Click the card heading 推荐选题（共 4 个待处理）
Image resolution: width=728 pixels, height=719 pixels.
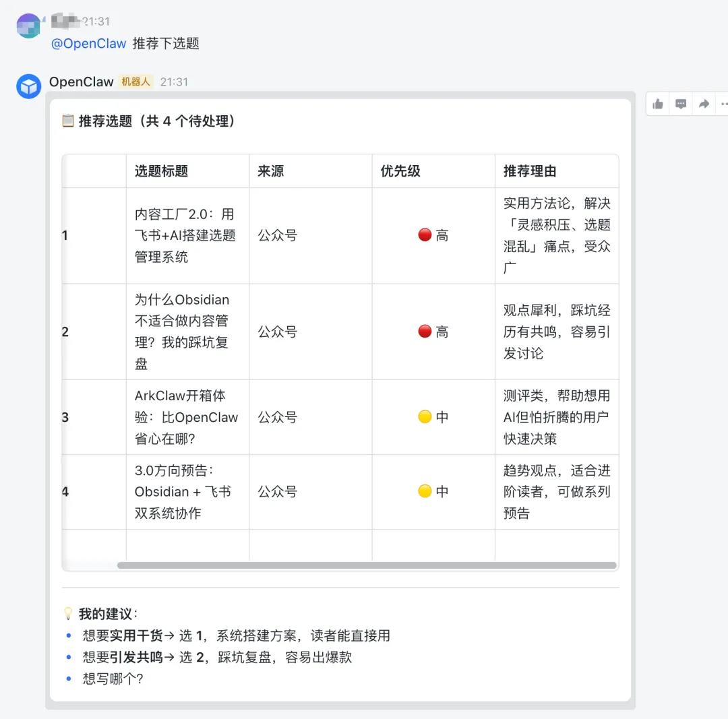pyautogui.click(x=156, y=121)
